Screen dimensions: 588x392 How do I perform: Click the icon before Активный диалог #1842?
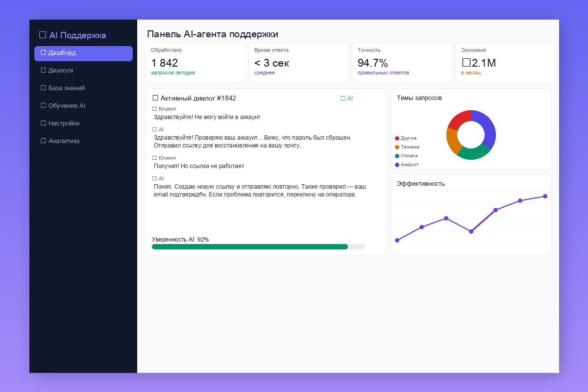[155, 98]
